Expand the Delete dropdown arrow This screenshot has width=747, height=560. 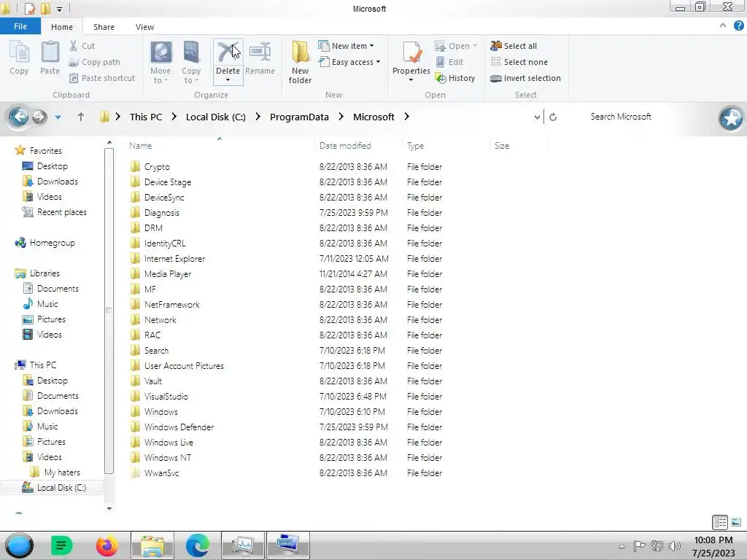click(x=228, y=80)
